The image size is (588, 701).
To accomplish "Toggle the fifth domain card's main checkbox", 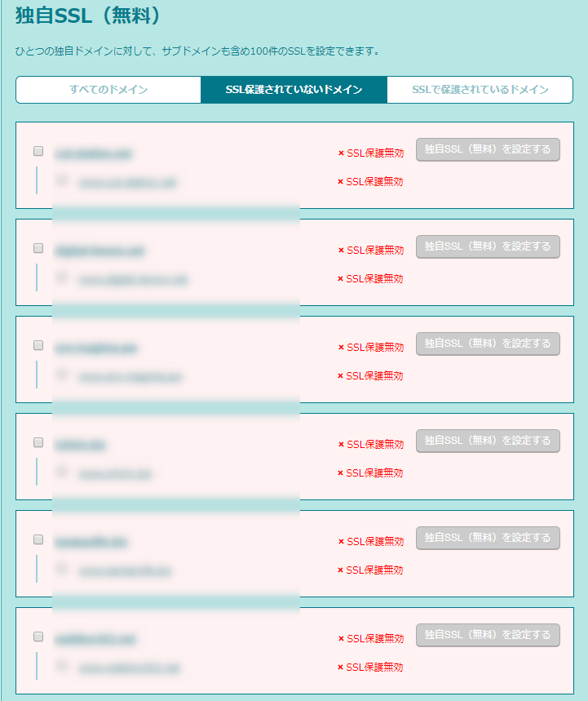I will (38, 539).
